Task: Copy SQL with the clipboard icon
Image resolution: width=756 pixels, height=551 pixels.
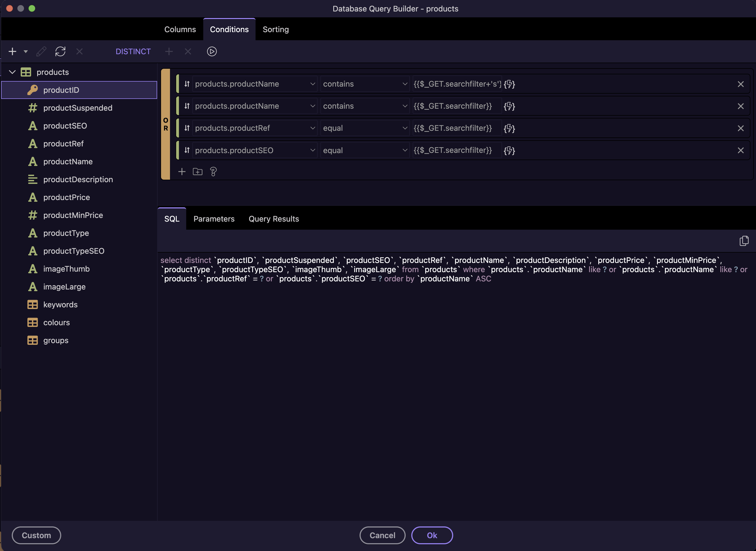Action: [x=744, y=241]
